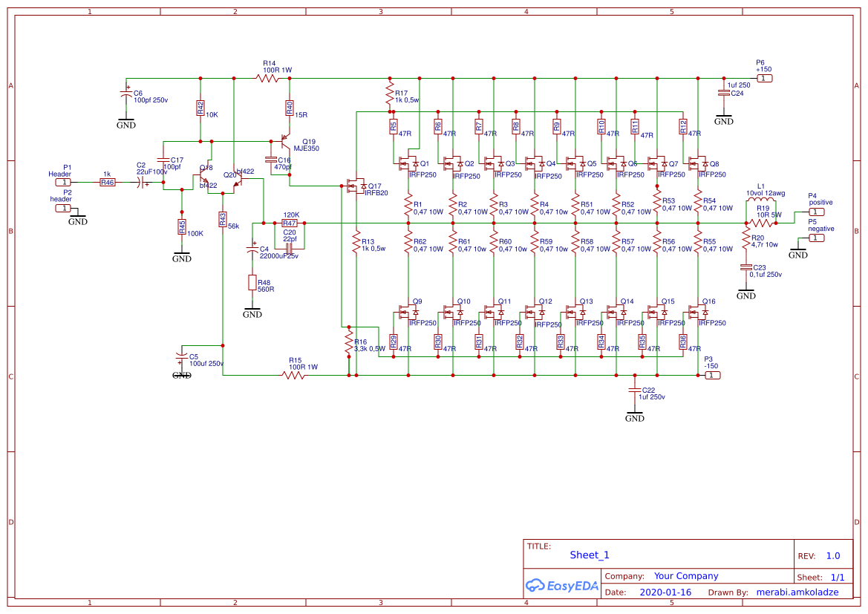Select the GND symbol below capacitor C22
This screenshot has height=614, width=868.
[x=636, y=414]
